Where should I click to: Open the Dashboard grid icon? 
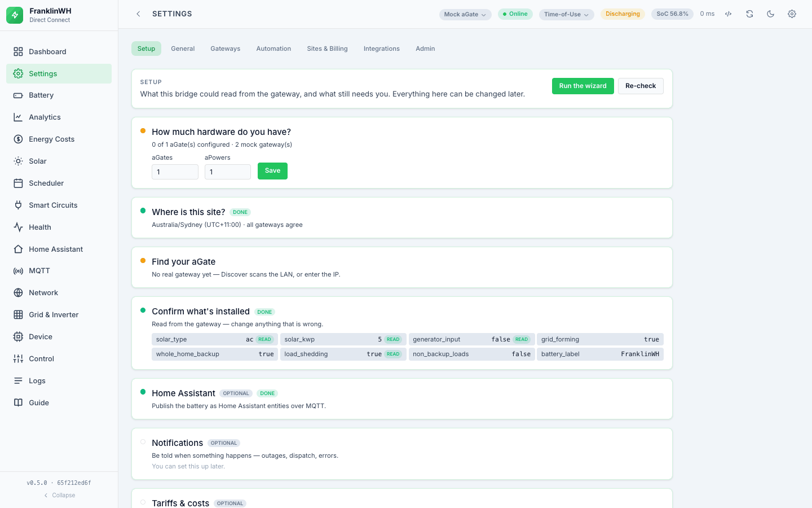coord(18,52)
